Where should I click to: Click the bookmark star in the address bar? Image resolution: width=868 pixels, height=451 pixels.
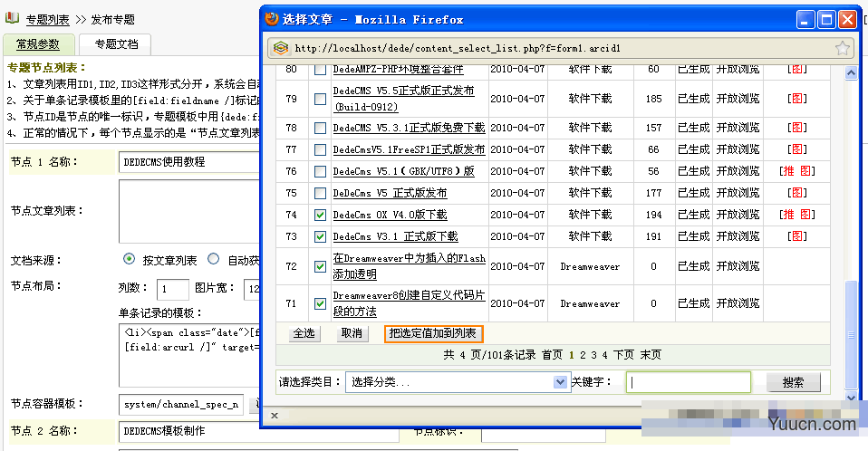click(842, 48)
